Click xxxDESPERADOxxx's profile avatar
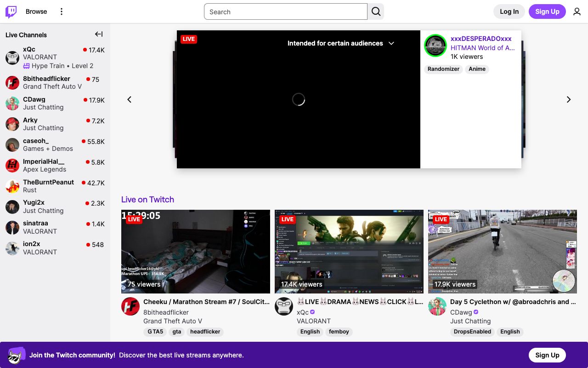The height and width of the screenshot is (368, 588). [x=435, y=46]
